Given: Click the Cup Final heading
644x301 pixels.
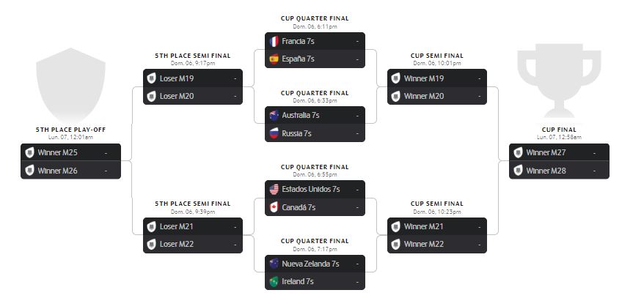Looking at the screenshot, I should 559,130.
